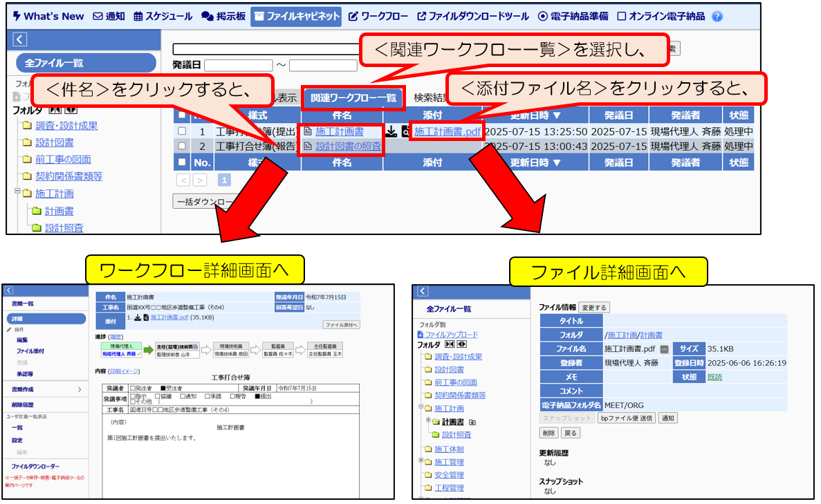Open the 設計図書の照査 workflow link
The width and height of the screenshot is (821, 504).
[x=348, y=147]
